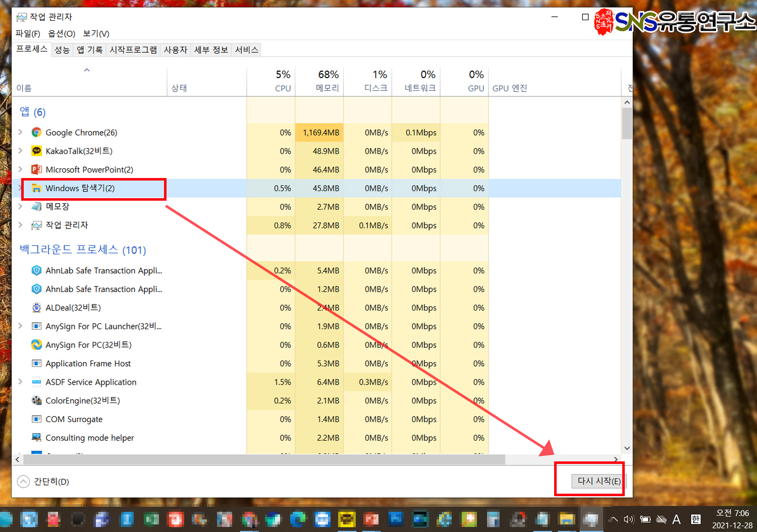Switch to the 성능 tab
The height and width of the screenshot is (532, 757).
click(62, 50)
